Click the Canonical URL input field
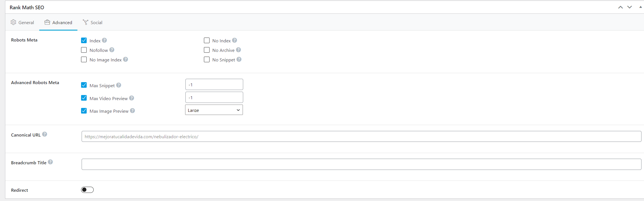Image resolution: width=644 pixels, height=201 pixels. point(361,137)
